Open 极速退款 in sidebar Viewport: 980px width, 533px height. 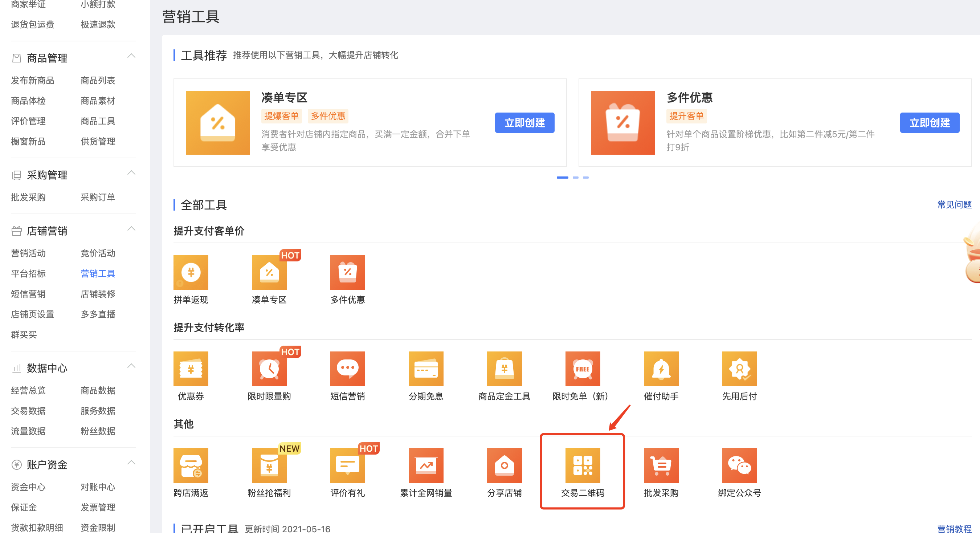tap(98, 24)
